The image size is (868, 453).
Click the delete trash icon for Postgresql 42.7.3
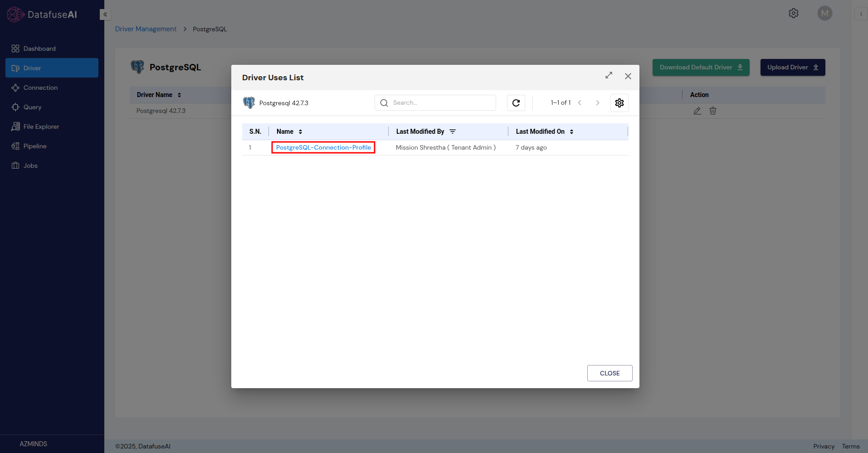coord(712,111)
